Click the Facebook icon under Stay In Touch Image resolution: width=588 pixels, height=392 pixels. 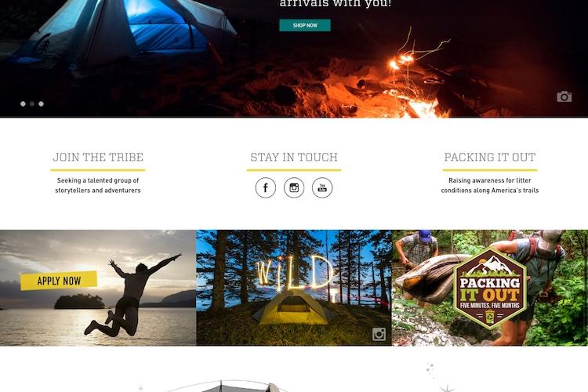tap(266, 187)
